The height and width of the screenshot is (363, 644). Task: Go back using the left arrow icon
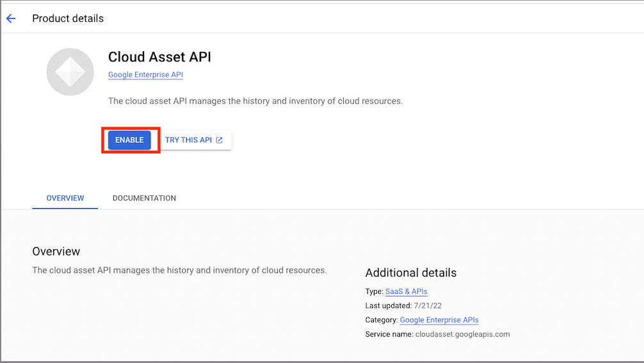11,19
